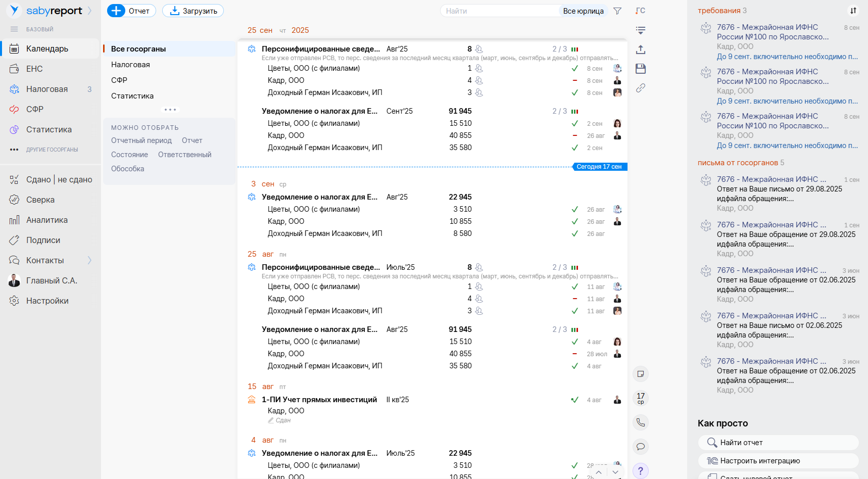Click the Сегодня 17 сен timeline marker

599,167
